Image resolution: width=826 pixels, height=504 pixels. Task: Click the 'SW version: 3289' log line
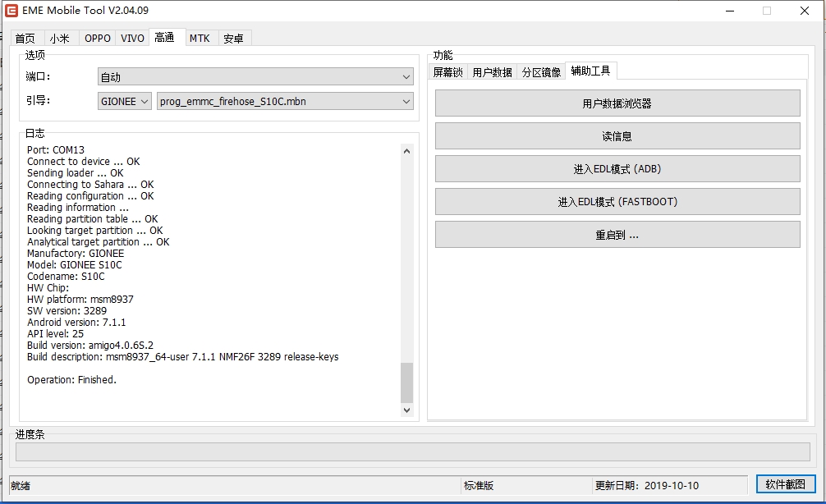pyautogui.click(x=67, y=311)
